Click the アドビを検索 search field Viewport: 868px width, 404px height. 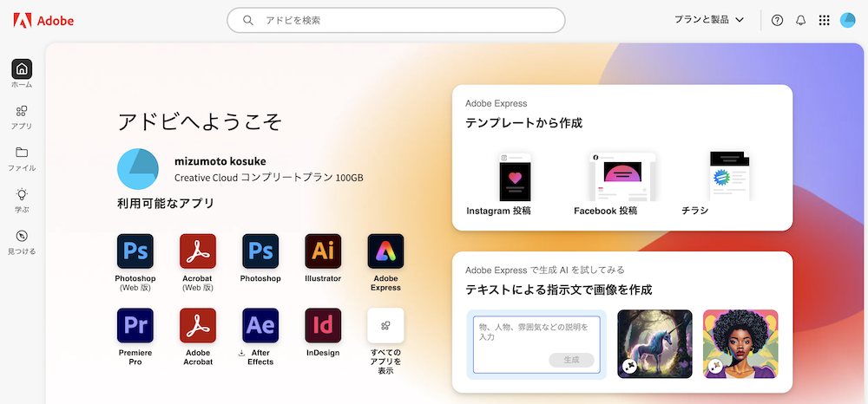tap(396, 20)
